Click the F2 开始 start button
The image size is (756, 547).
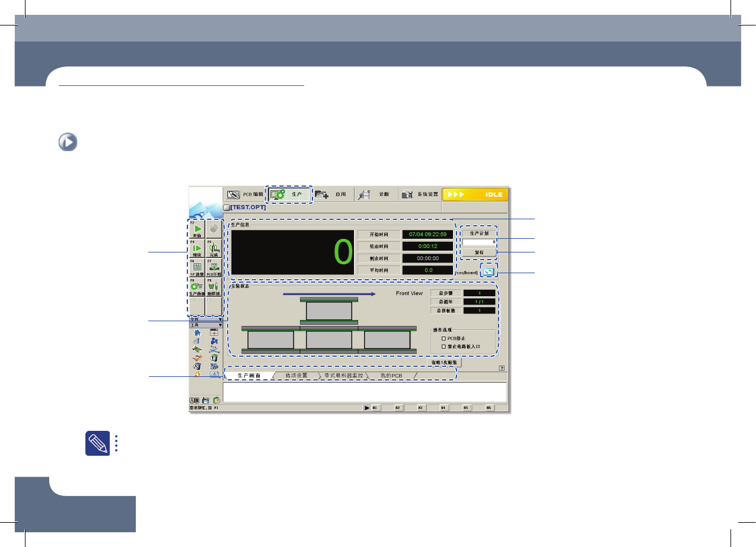[x=197, y=229]
